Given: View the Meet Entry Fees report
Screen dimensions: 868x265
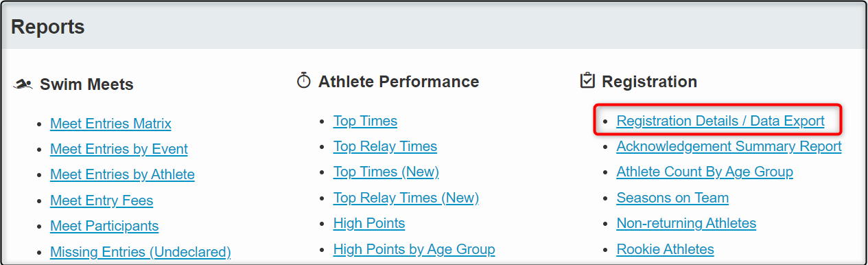Looking at the screenshot, I should 102,200.
